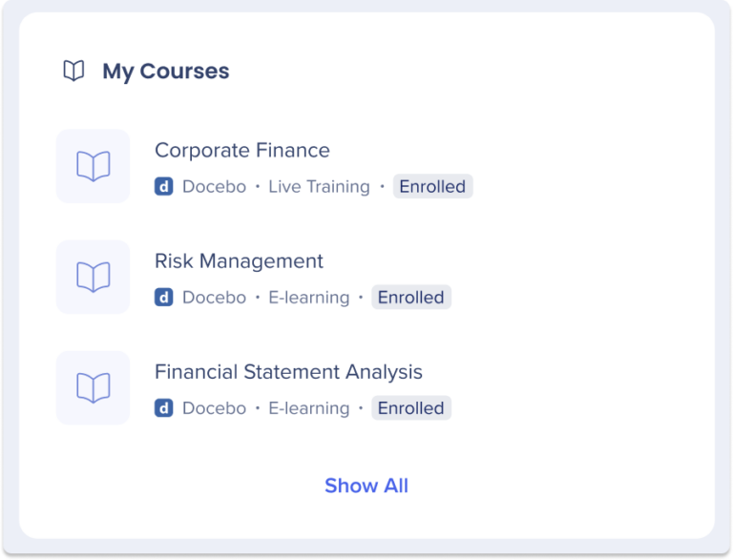Click E-learning label under Financial Statement Analysis
This screenshot has height=560, width=733.
tap(308, 408)
